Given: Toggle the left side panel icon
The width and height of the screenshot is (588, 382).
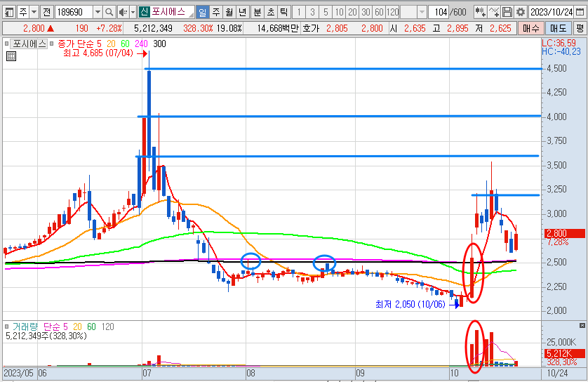Looking at the screenshot, I should [9, 12].
